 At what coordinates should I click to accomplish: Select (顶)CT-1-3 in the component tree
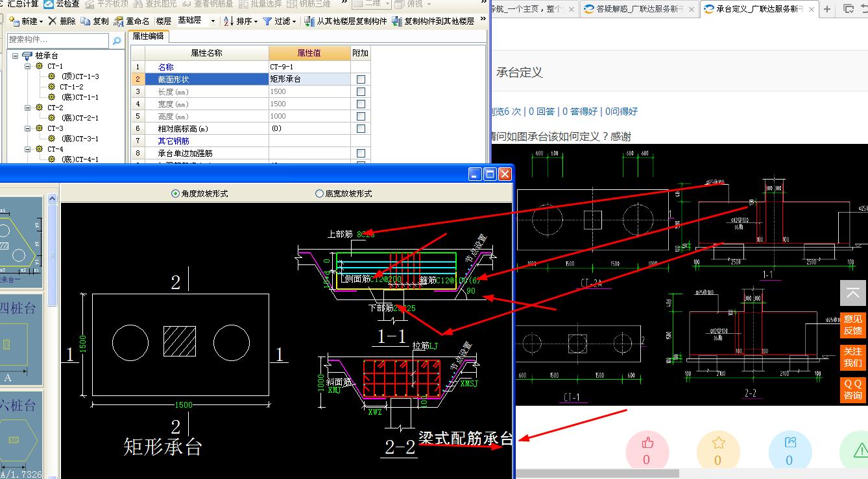click(80, 76)
